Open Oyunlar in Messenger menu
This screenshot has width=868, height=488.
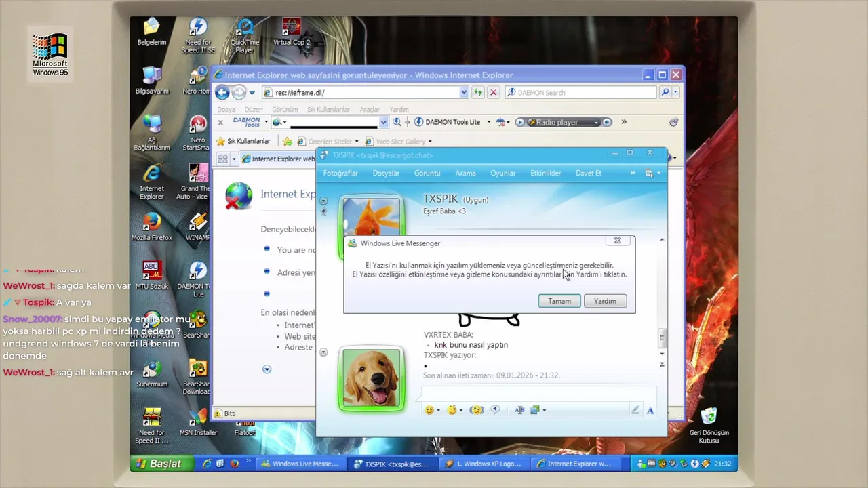click(x=503, y=174)
